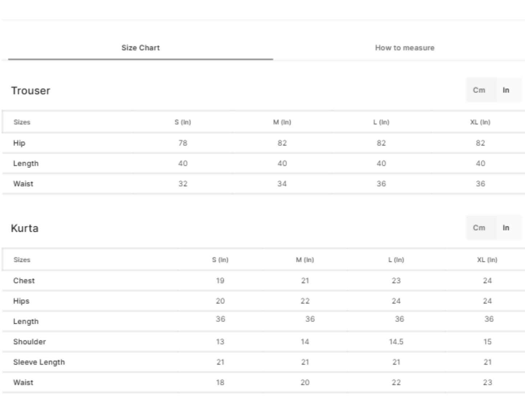Select the Trouser S (In) column header
Screen dimensions: 525x420
pyautogui.click(x=183, y=122)
